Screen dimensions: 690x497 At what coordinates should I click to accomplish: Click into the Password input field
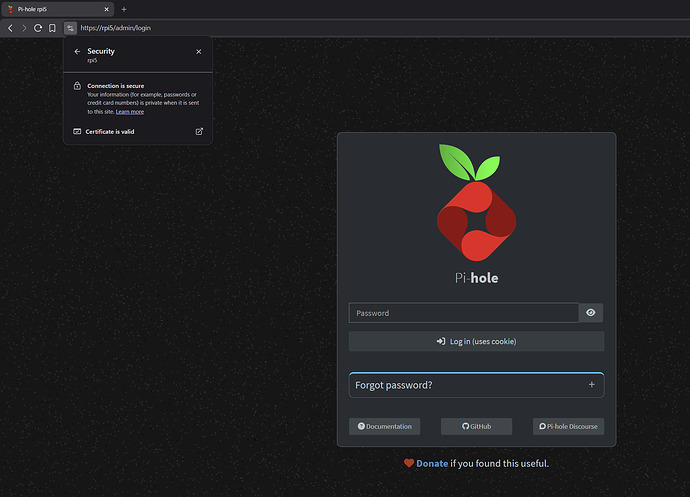point(463,313)
